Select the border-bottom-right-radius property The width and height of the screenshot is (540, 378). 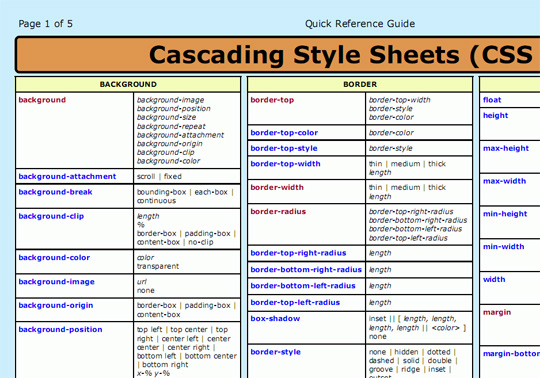coord(306,270)
